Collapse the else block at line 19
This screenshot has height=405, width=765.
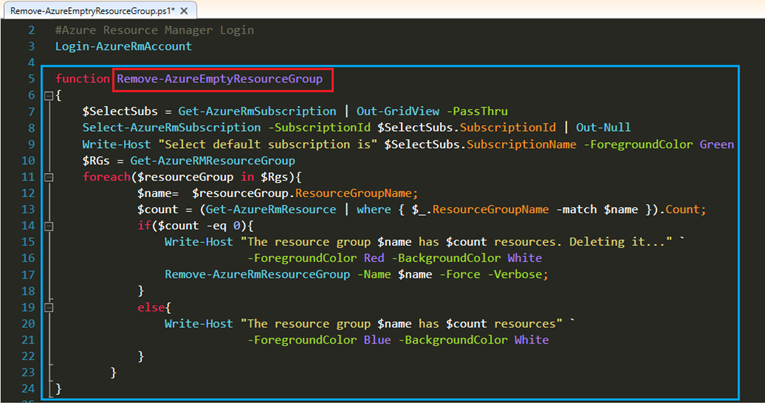(49, 307)
